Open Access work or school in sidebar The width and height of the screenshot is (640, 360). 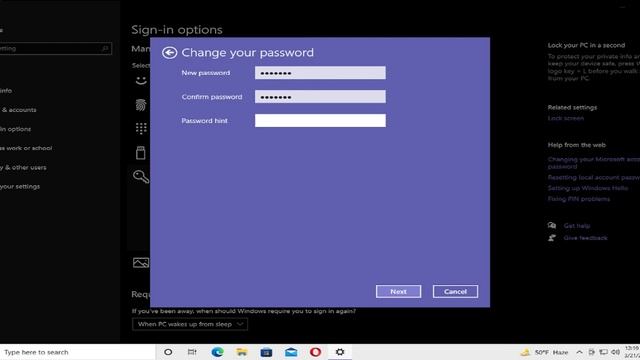click(x=26, y=148)
